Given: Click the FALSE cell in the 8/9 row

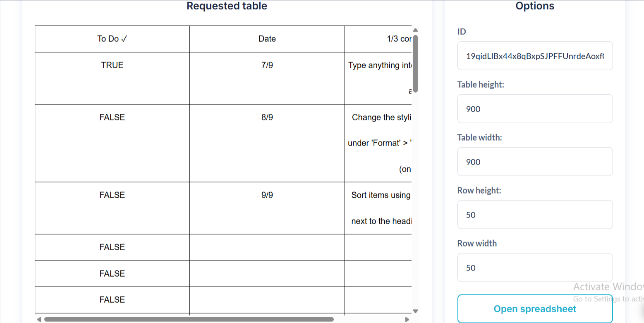Looking at the screenshot, I should [112, 117].
